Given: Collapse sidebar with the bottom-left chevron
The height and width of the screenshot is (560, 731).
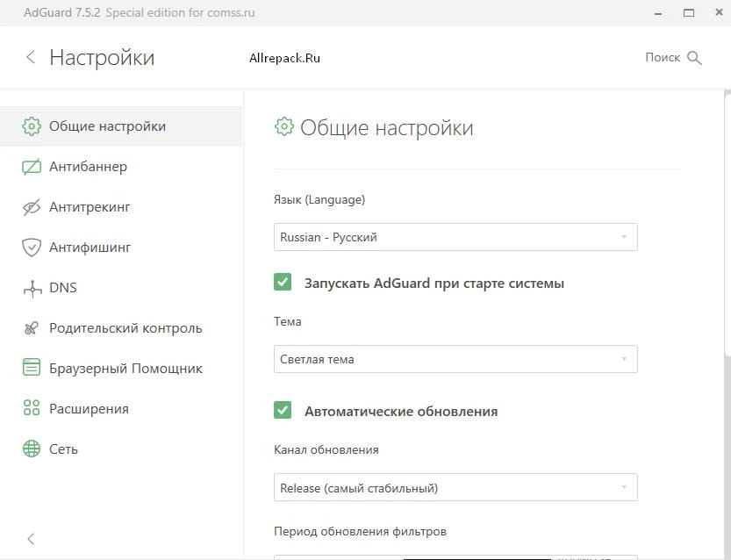Looking at the screenshot, I should click(31, 539).
